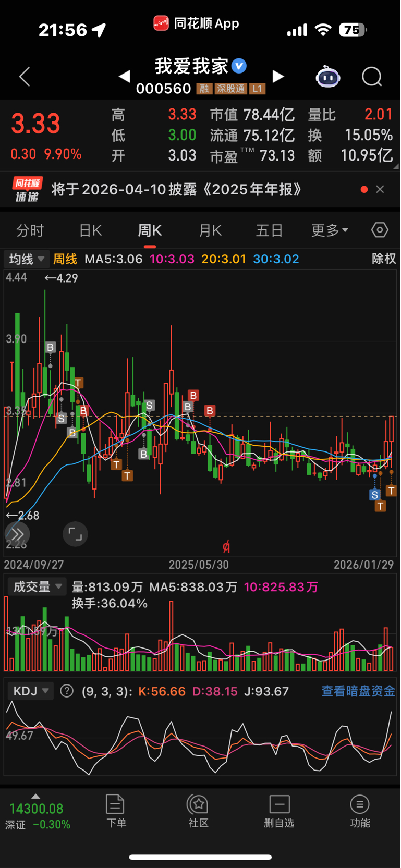Tap the 30:3.02 moving average value

276,259
